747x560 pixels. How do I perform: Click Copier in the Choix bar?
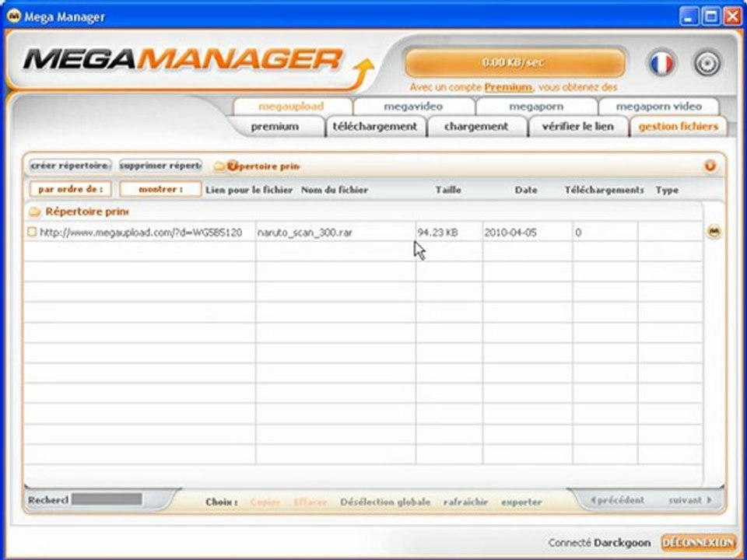click(x=265, y=502)
